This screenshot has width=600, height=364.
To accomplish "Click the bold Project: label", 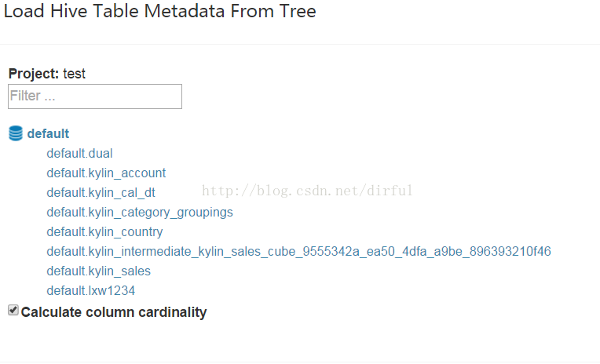I will [x=34, y=74].
